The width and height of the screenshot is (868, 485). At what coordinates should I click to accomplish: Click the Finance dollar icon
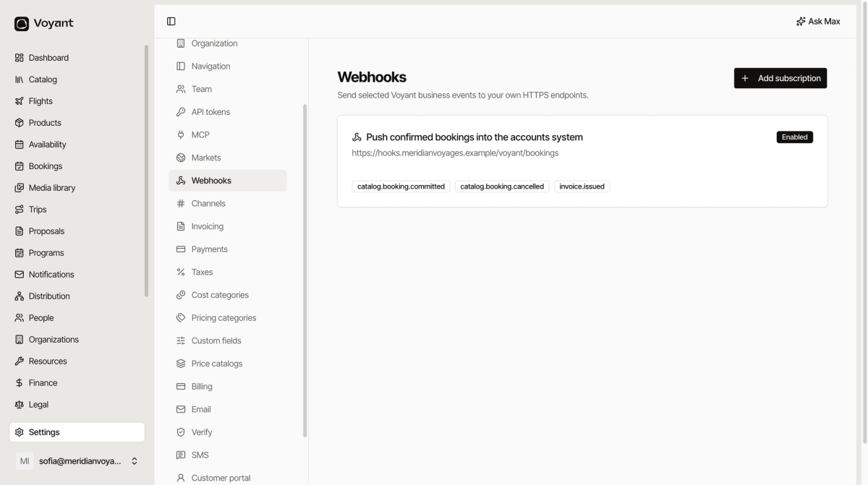click(20, 383)
